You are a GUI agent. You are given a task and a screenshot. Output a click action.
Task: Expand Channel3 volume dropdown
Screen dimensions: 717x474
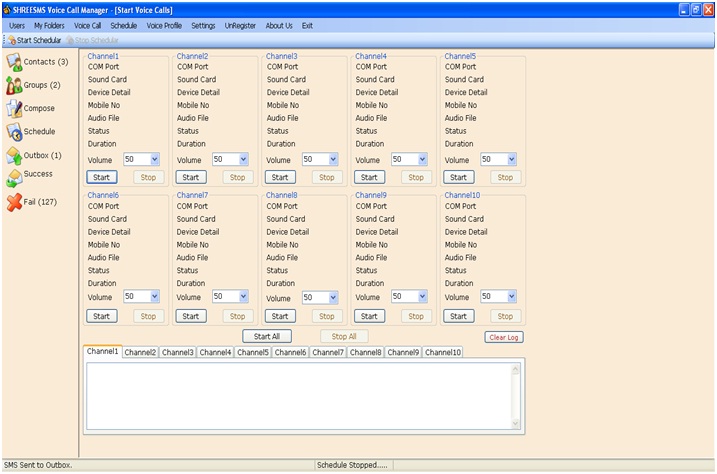333,159
